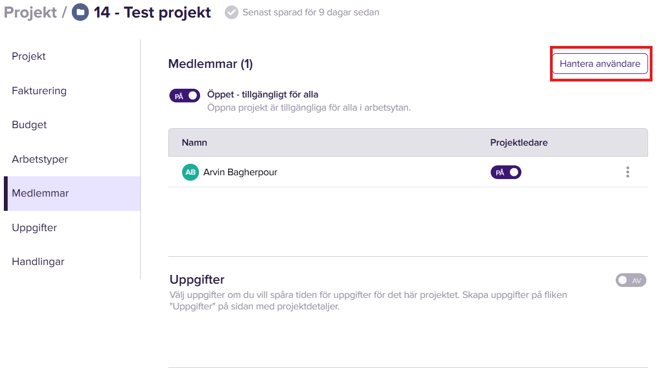Click the saved checkmark status icon
The width and height of the screenshot is (670, 368).
[x=231, y=12]
